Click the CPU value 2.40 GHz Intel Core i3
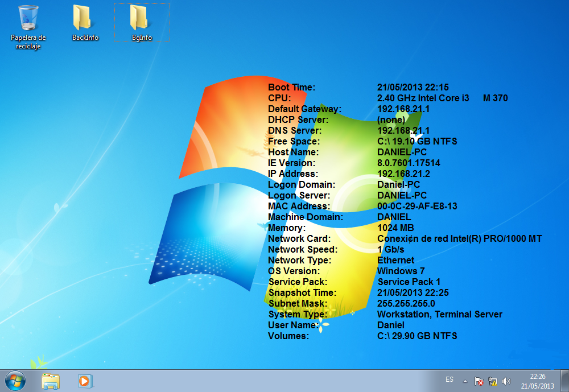569x392 pixels. click(423, 98)
